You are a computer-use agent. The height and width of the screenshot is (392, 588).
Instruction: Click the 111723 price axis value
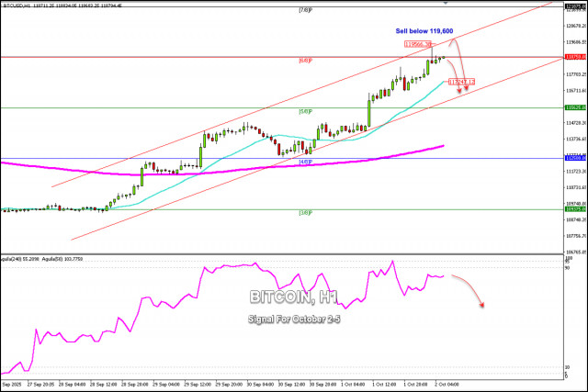pos(576,172)
